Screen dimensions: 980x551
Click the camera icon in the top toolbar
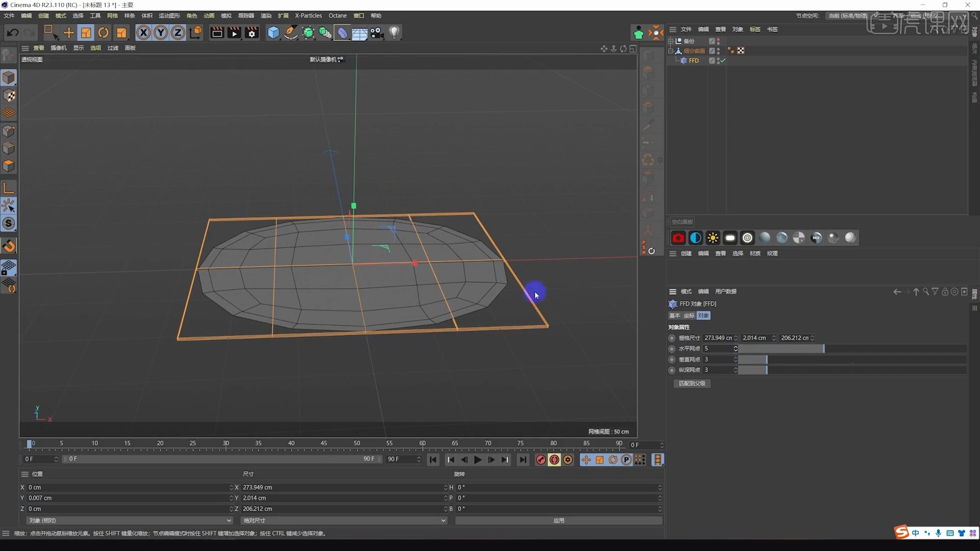(377, 32)
